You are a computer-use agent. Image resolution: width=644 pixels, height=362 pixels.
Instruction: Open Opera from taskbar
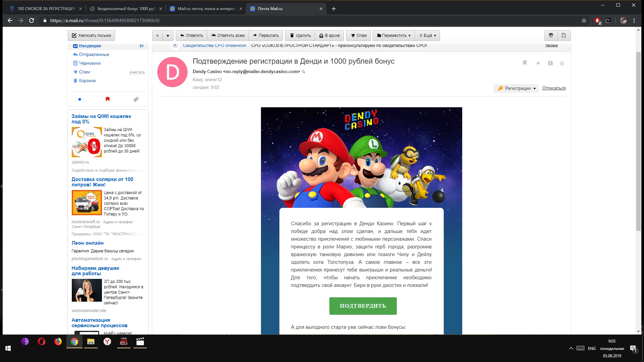pyautogui.click(x=42, y=342)
